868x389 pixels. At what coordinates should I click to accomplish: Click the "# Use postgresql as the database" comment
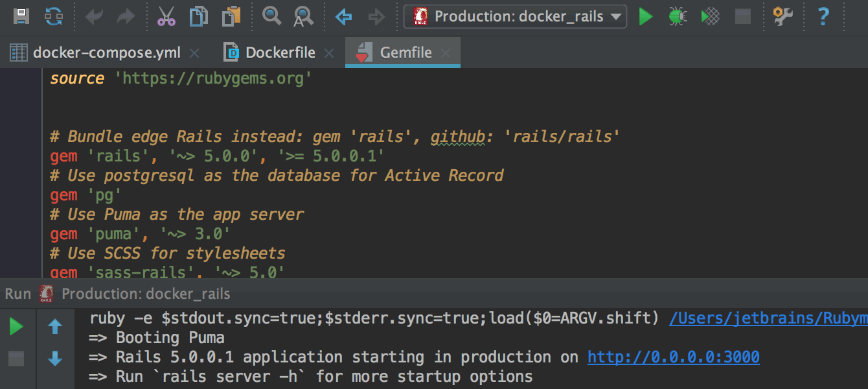click(277, 175)
